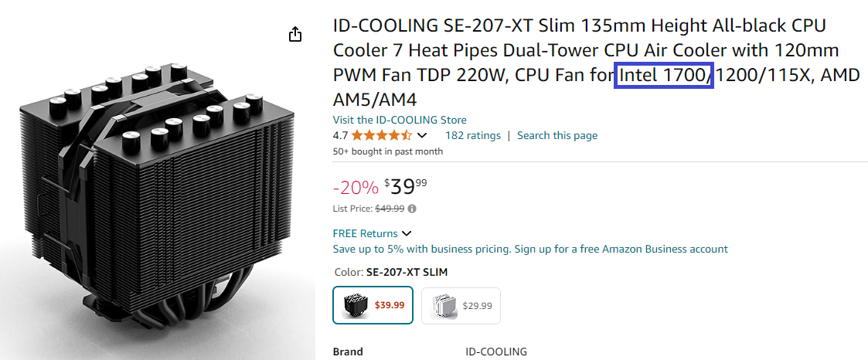This screenshot has height=360, width=868.
Task: Click the Search this page link
Action: (557, 135)
